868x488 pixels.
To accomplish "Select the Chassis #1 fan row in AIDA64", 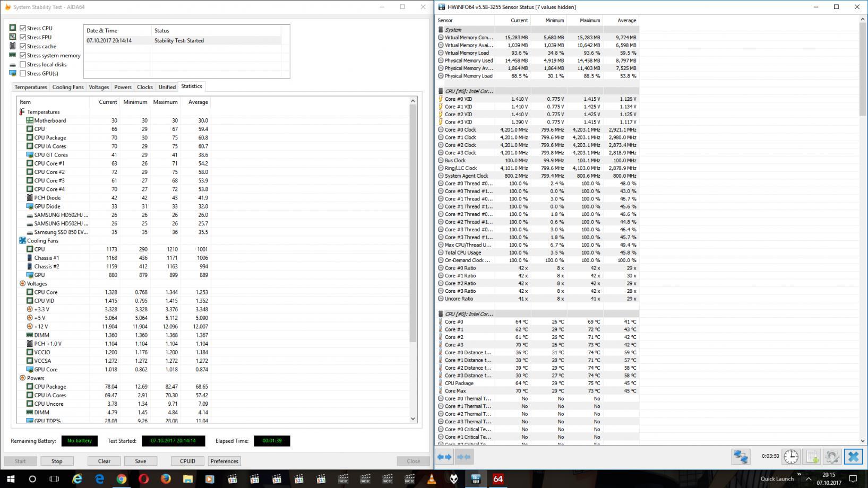I will (114, 258).
